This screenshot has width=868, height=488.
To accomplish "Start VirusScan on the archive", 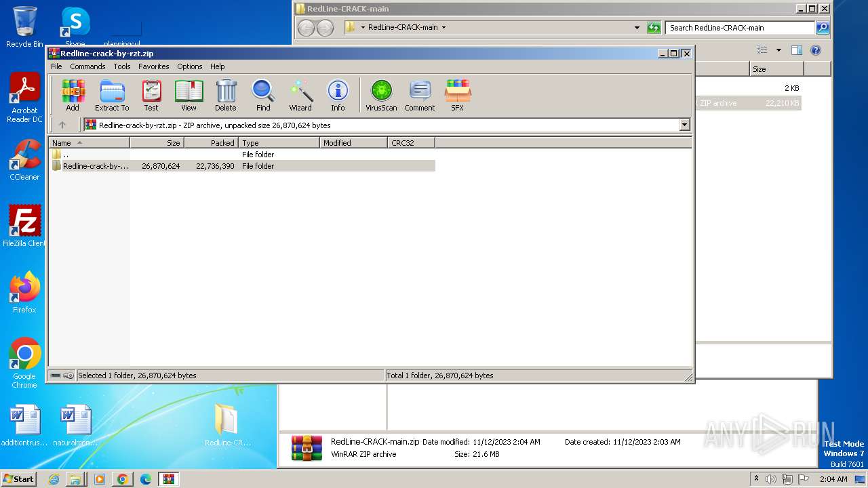I will [x=381, y=95].
